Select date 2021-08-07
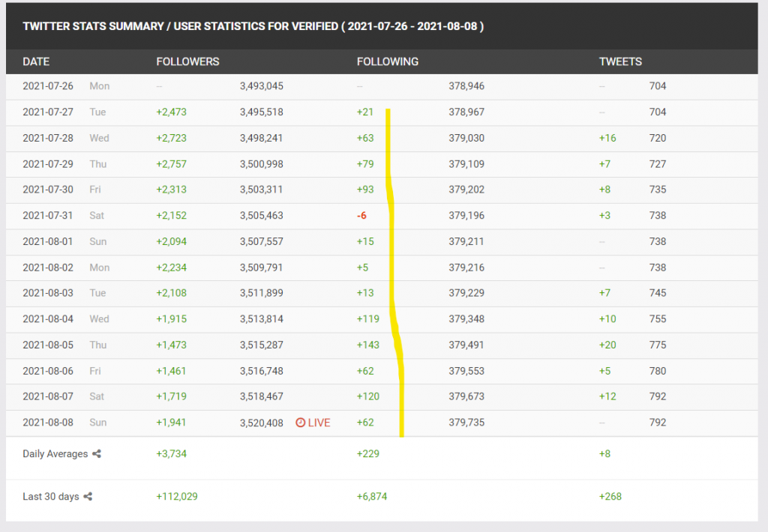The height and width of the screenshot is (532, 768). click(x=47, y=396)
